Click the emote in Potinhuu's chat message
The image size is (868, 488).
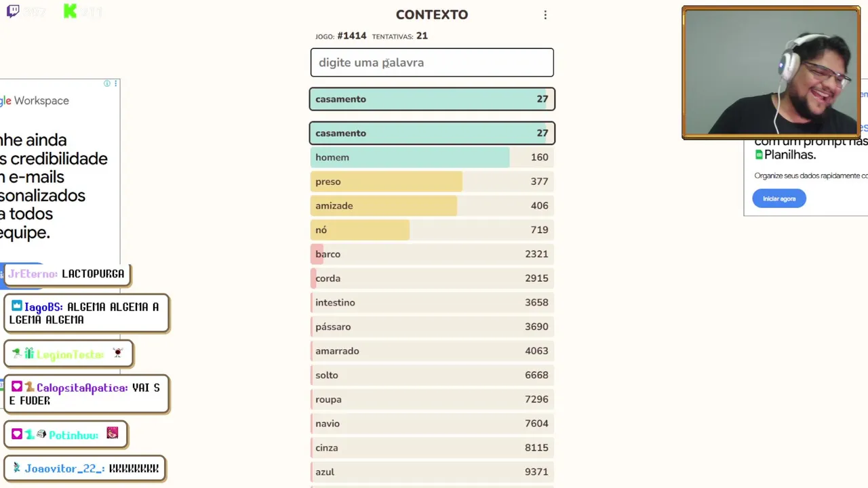point(113,434)
